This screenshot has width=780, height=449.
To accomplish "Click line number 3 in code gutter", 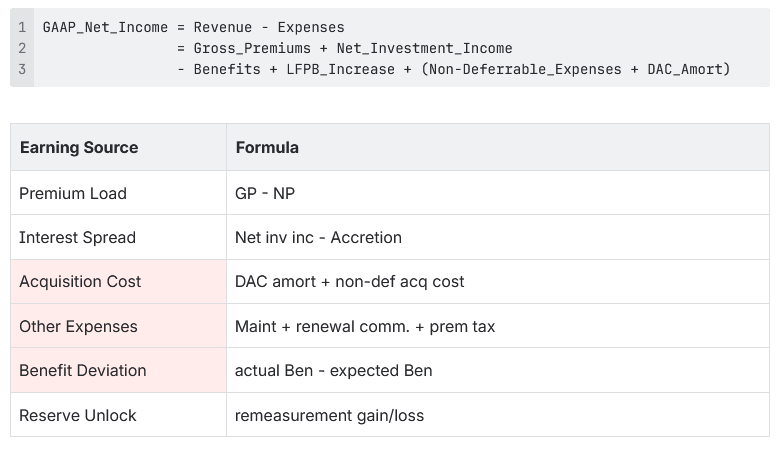I will tap(22, 69).
